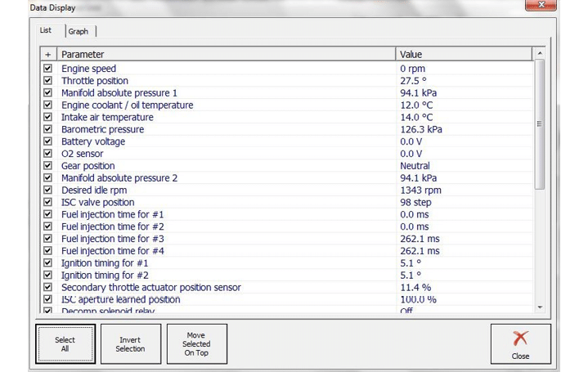This screenshot has width=588, height=372.
Task: Open the List tab
Action: (x=46, y=30)
